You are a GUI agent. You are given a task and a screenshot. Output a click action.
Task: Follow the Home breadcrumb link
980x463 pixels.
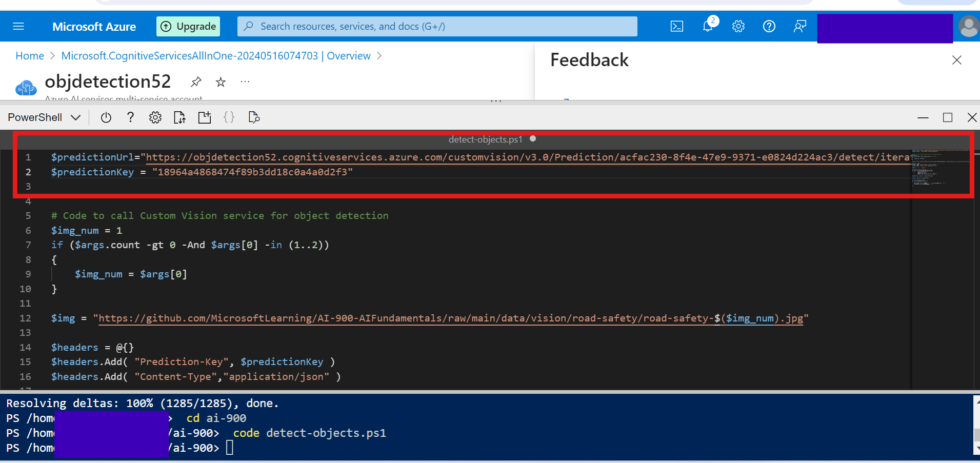point(29,56)
